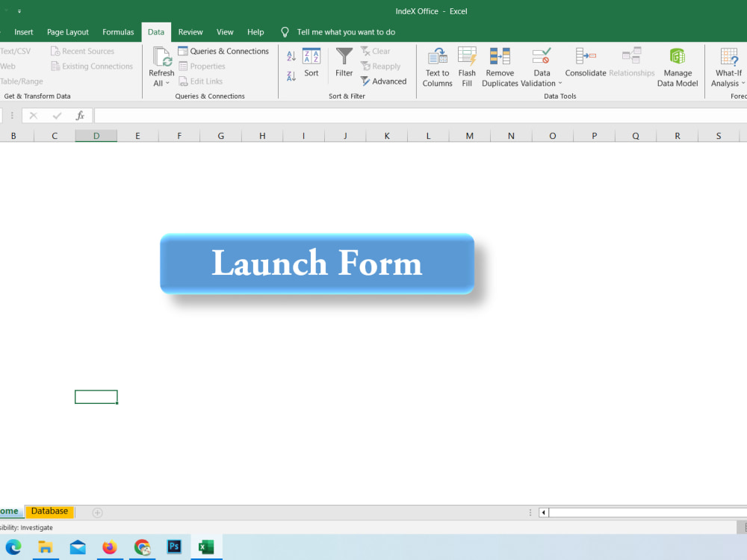The width and height of the screenshot is (747, 560).
Task: Click the Launch Form button
Action: point(317,264)
